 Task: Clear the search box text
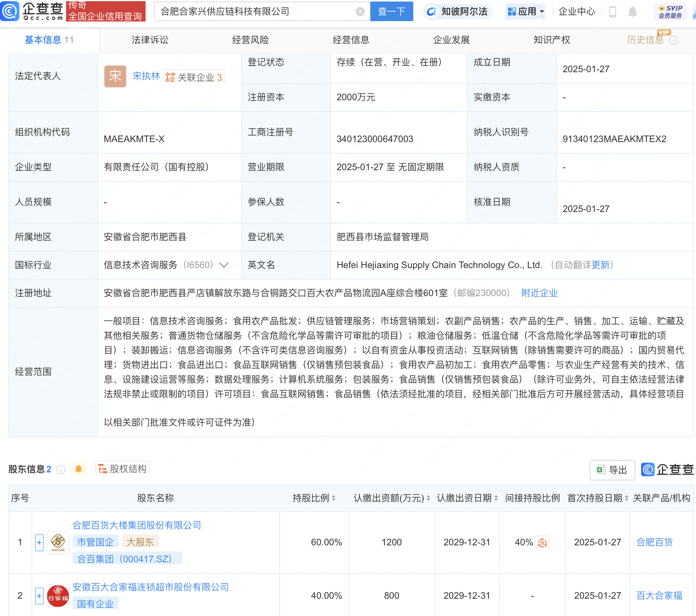point(360,12)
